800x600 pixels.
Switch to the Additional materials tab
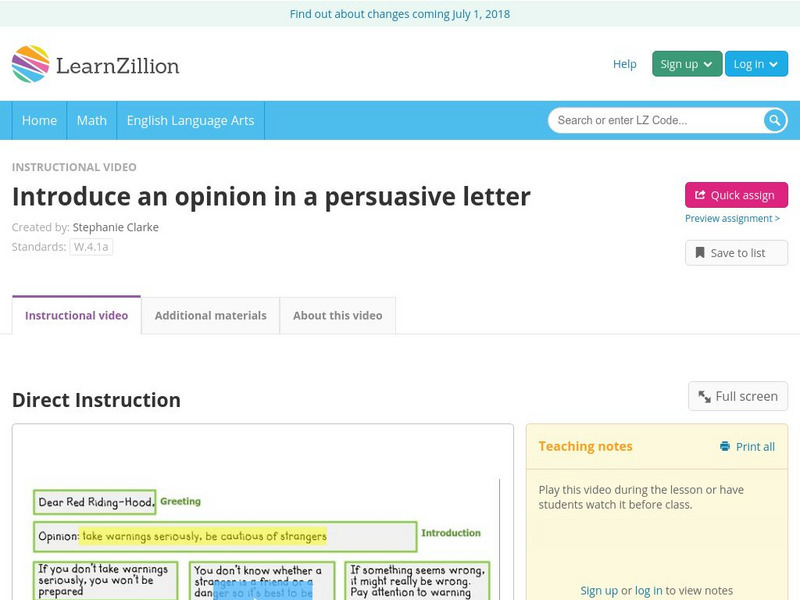point(210,315)
